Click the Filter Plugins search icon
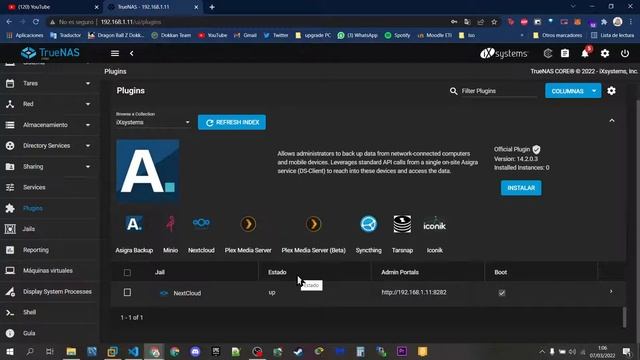Screen dimensions: 640x360 point(453,91)
